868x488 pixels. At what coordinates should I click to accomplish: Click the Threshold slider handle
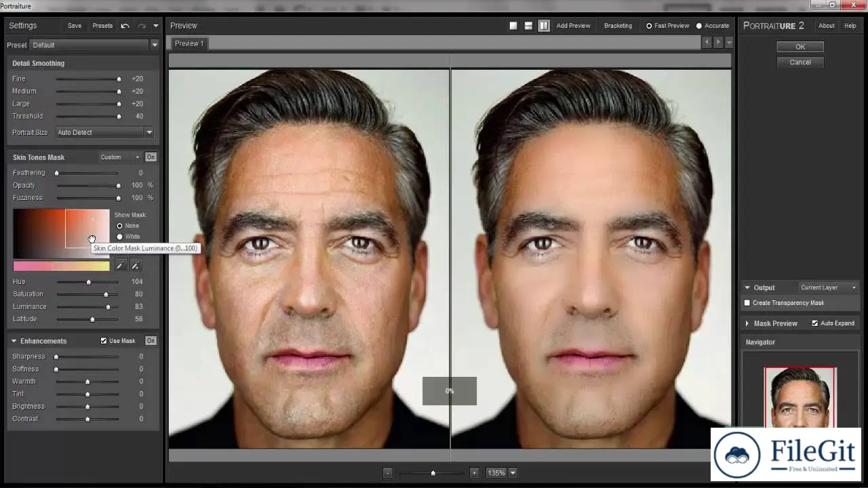(119, 117)
